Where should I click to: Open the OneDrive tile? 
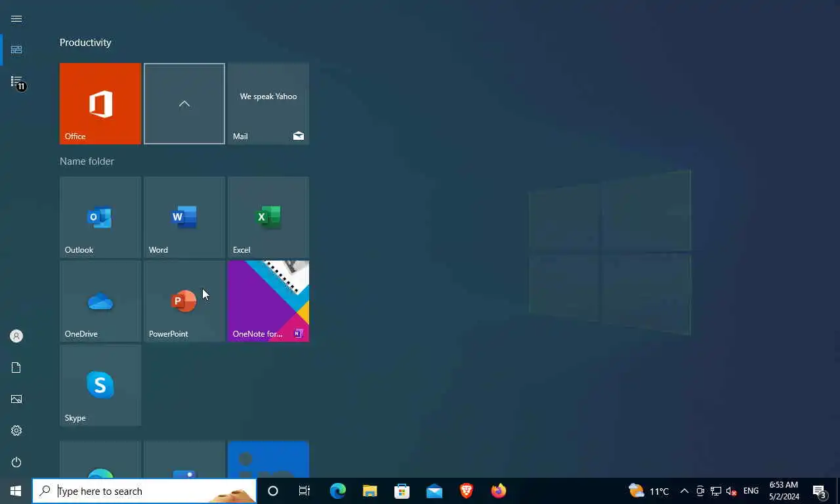click(x=100, y=301)
